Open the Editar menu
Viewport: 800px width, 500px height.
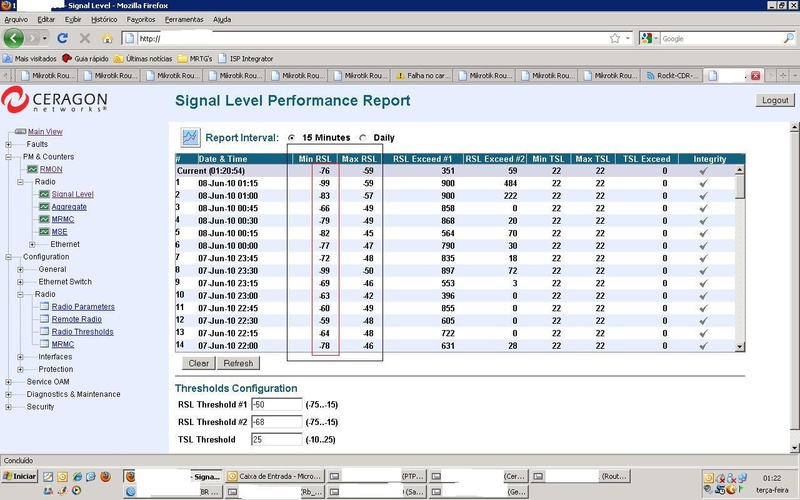click(46, 19)
